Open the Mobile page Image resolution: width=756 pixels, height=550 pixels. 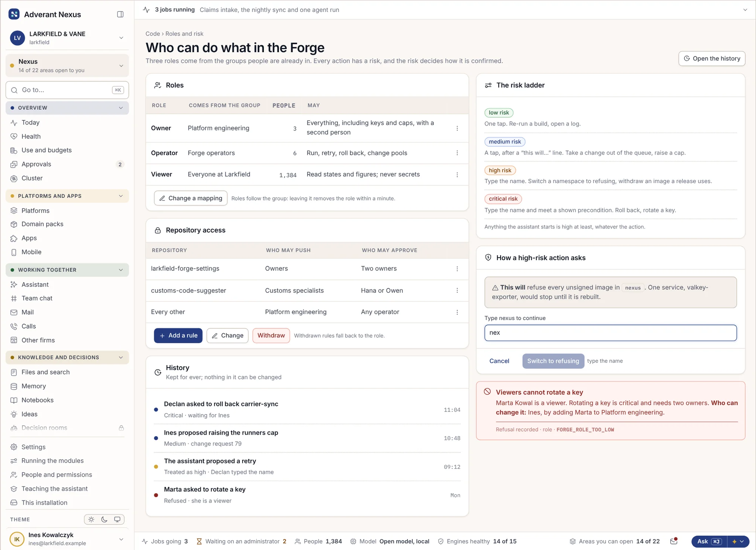tap(67, 252)
